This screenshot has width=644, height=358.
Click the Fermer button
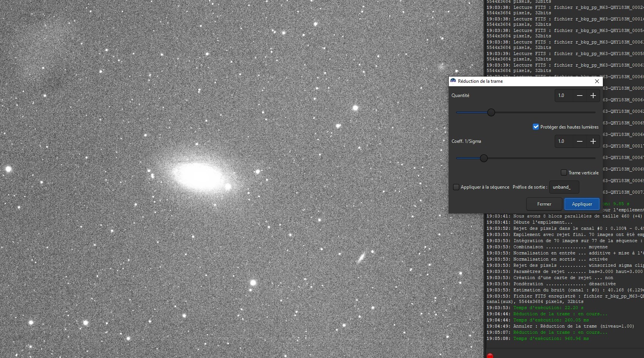click(544, 204)
